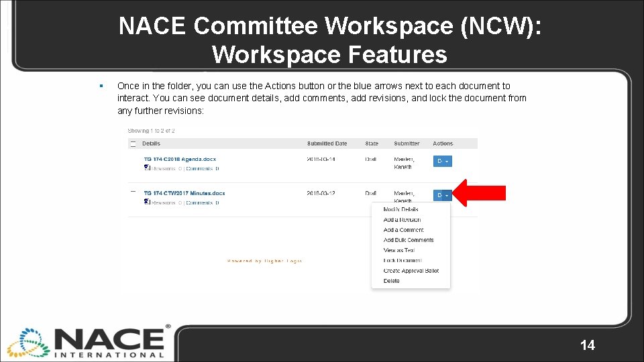The width and height of the screenshot is (644, 362).
Task: Choose Create Approval Ballot menu entry
Action: click(x=411, y=271)
